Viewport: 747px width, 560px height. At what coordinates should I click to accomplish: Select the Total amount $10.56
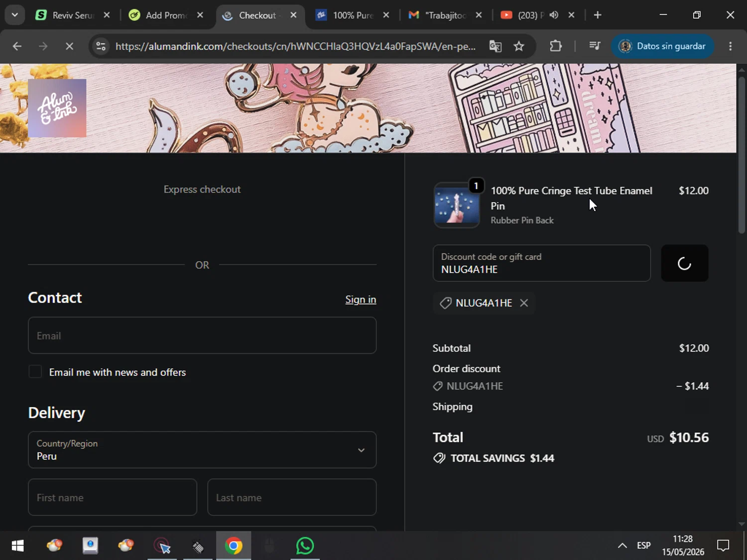(689, 438)
